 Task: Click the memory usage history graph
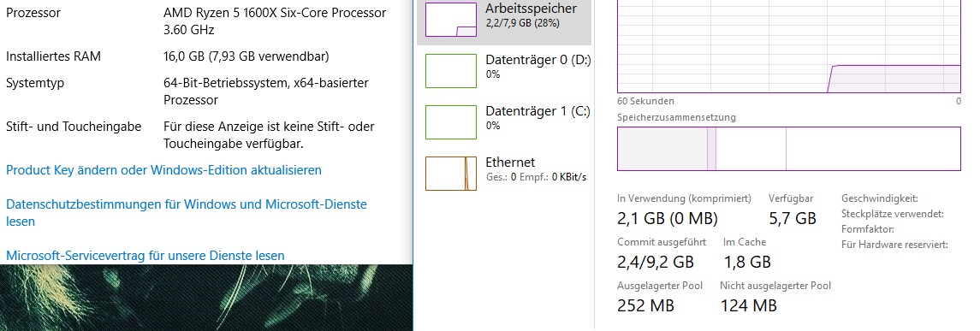coord(789,47)
